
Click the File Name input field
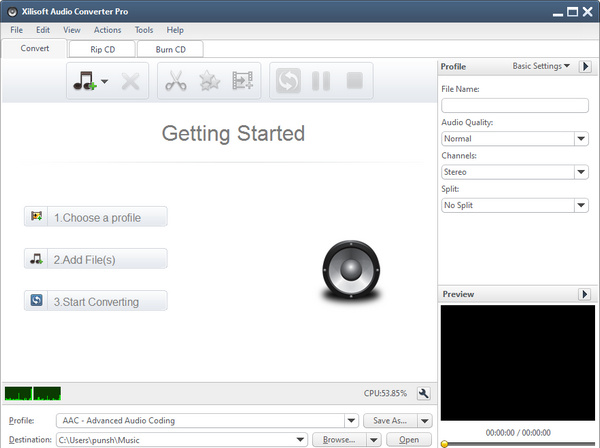pyautogui.click(x=514, y=105)
